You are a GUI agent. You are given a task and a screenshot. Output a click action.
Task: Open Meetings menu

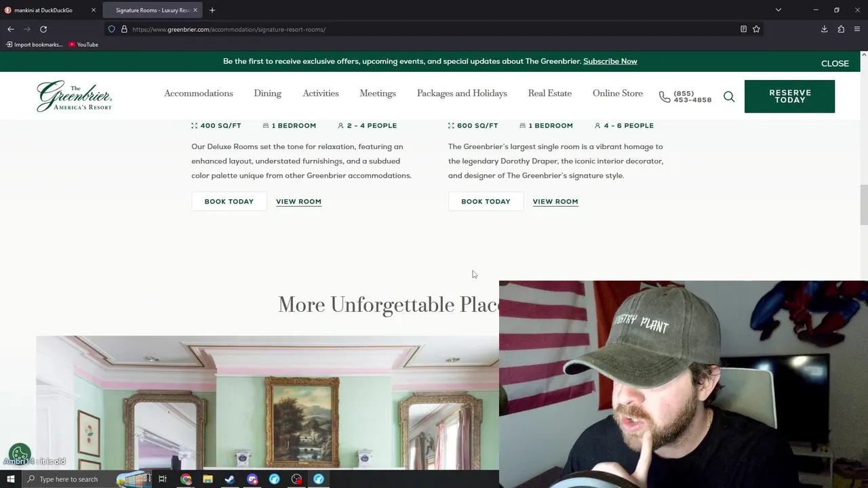[378, 94]
